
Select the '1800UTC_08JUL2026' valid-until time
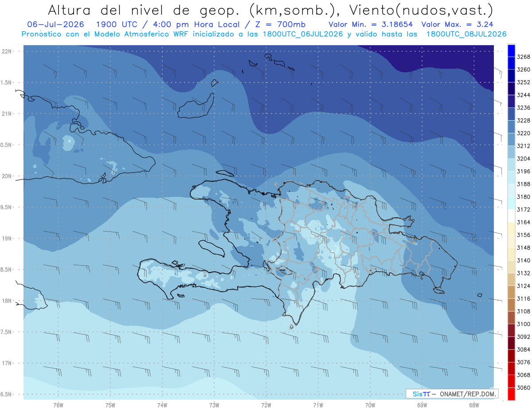point(466,34)
